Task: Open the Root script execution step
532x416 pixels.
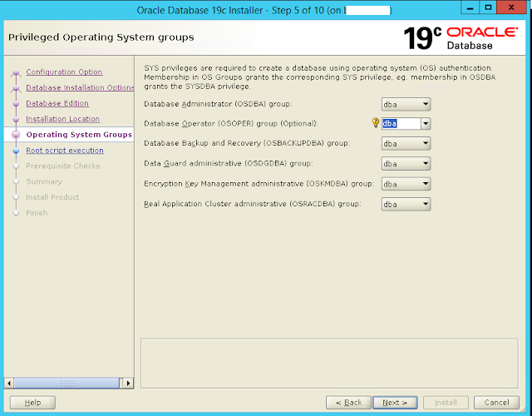Action: (x=65, y=150)
